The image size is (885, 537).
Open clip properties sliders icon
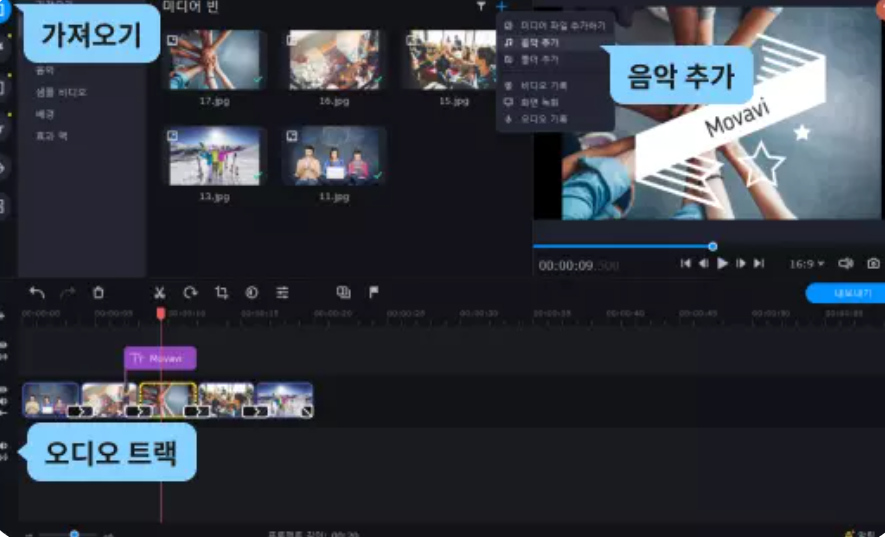[x=282, y=292]
